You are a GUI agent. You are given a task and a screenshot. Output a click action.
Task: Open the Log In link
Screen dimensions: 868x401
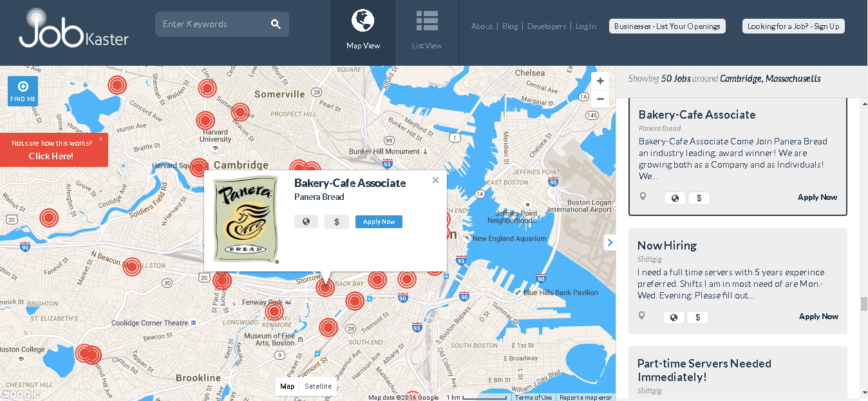pos(586,26)
